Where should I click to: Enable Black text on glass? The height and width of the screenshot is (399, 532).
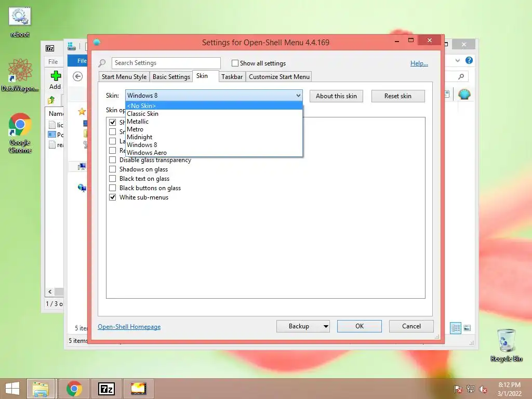(x=112, y=179)
